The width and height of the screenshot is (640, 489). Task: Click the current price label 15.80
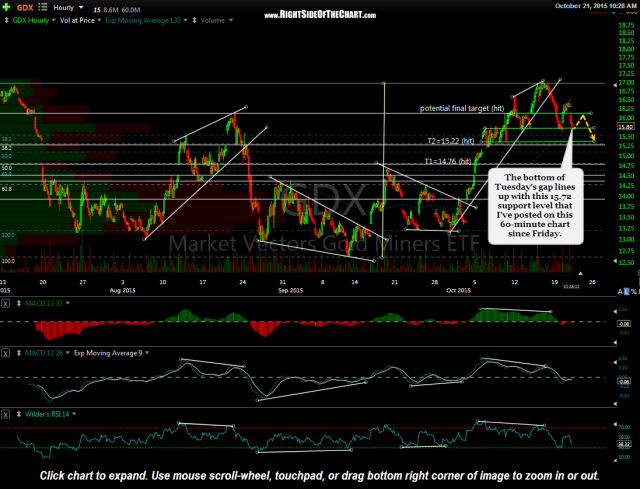626,127
